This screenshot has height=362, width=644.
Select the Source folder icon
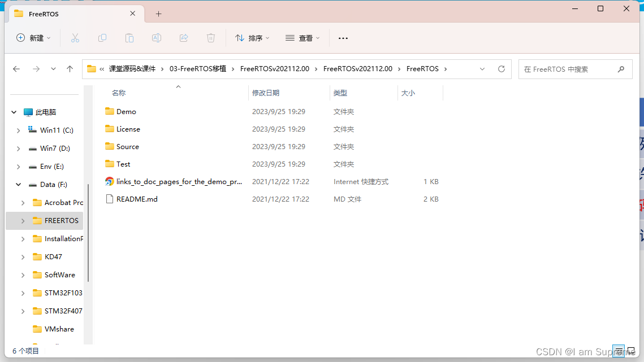point(109,146)
